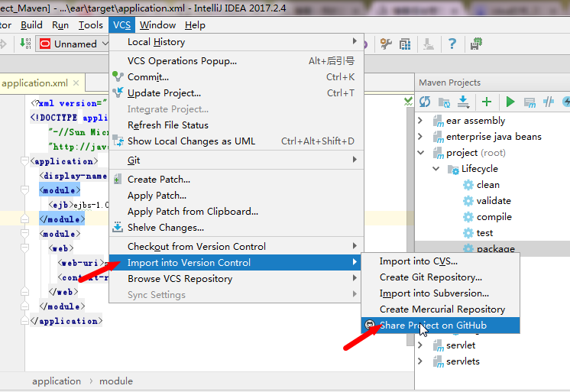Choose Shelve Changes...
Screen dimensions: 570x392
(x=236, y=227)
